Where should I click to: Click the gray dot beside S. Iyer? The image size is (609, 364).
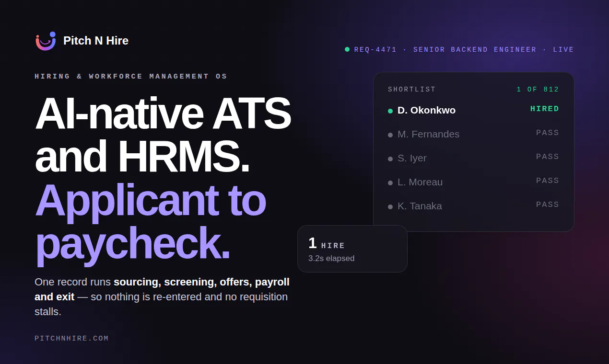(x=390, y=159)
